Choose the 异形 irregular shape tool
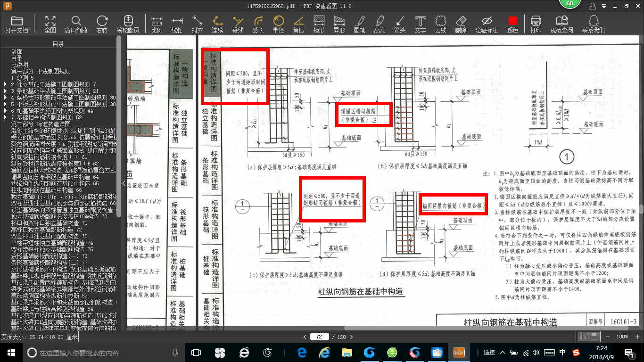The width and height of the screenshot is (644, 362). [x=339, y=24]
